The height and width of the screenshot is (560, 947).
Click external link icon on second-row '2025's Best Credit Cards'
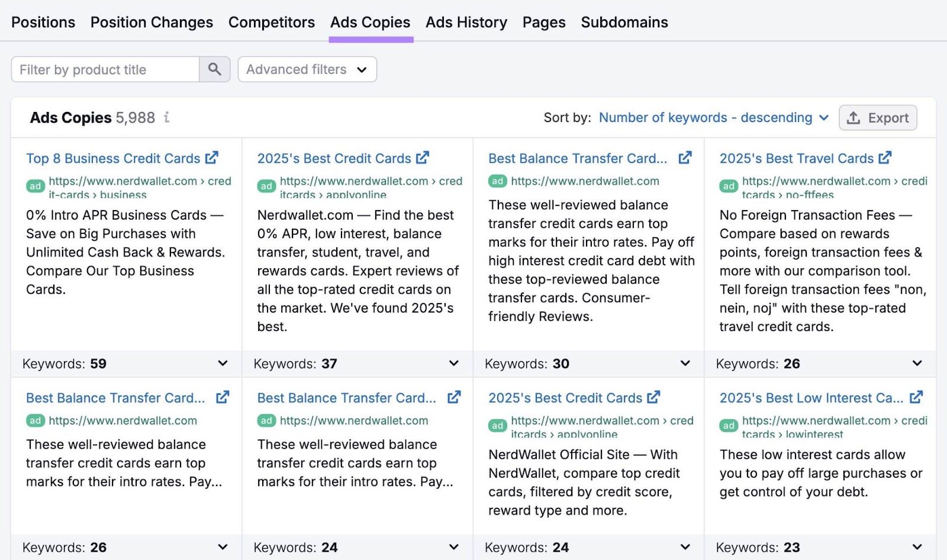click(x=653, y=397)
